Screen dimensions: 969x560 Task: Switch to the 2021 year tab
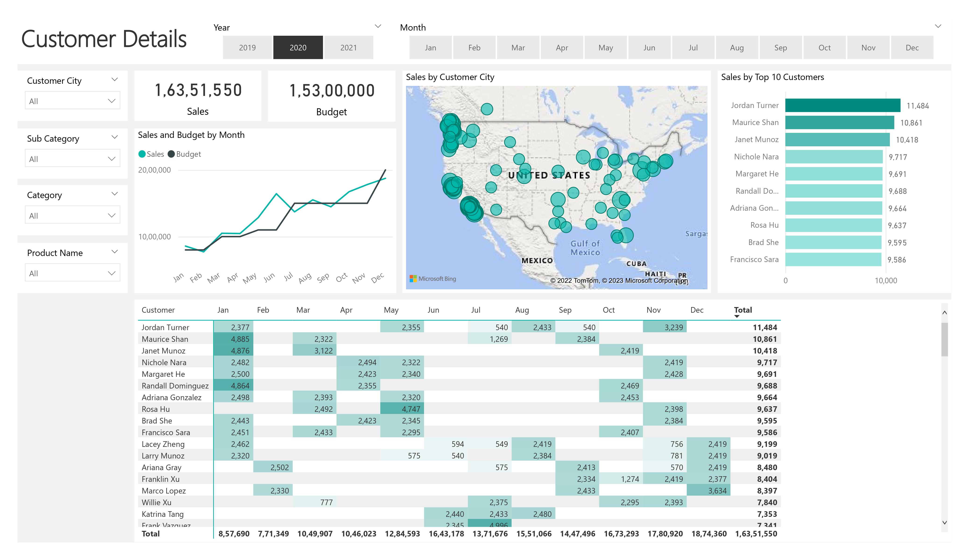[348, 47]
